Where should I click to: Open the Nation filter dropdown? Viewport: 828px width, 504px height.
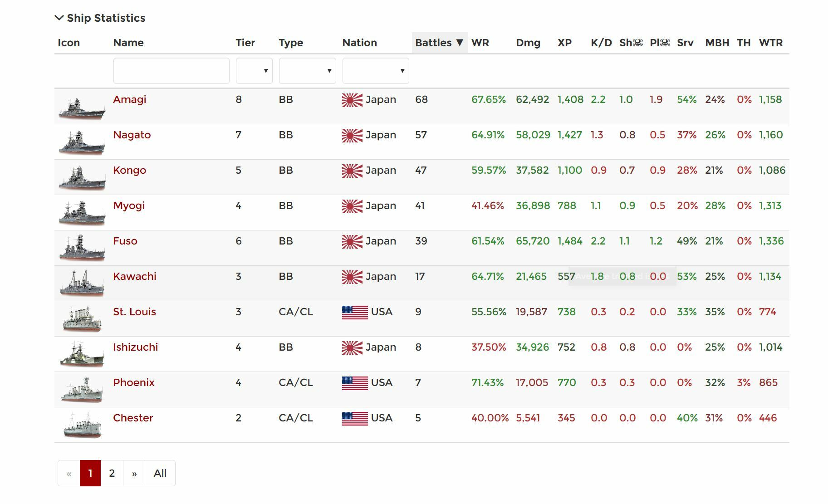(376, 71)
